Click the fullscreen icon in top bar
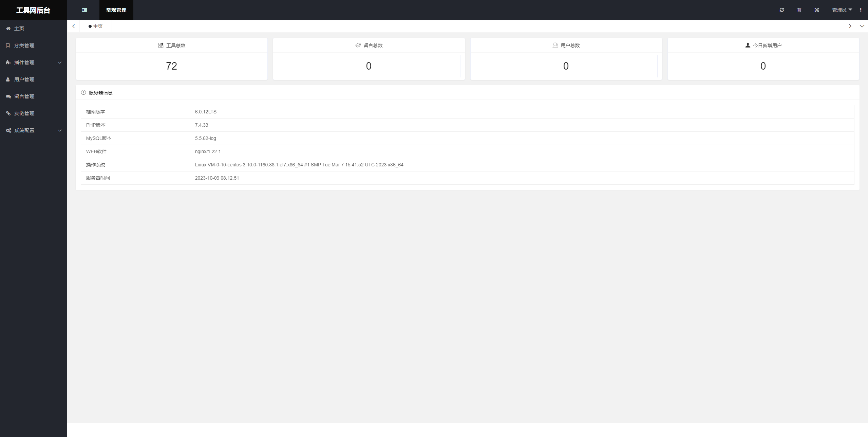Viewport: 868px width, 437px height. click(817, 10)
